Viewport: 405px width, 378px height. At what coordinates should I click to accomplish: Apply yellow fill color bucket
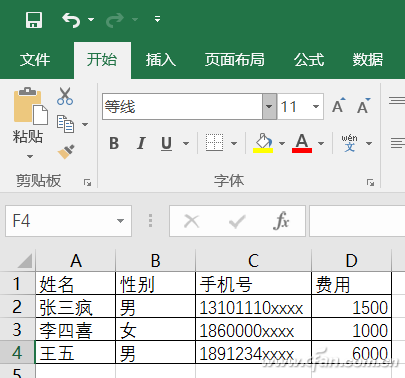click(x=263, y=143)
